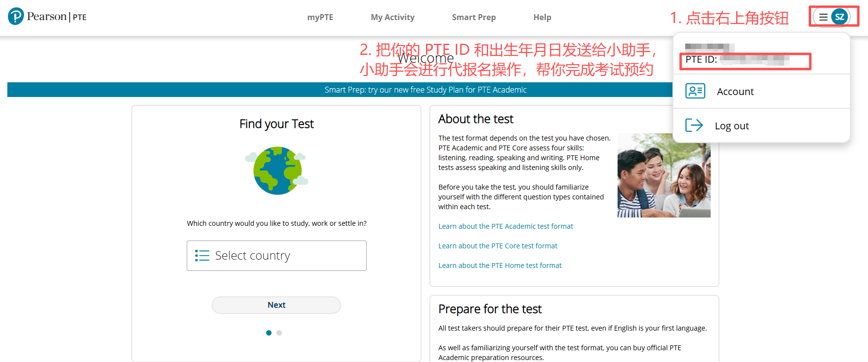Click the SZ user avatar

click(840, 17)
